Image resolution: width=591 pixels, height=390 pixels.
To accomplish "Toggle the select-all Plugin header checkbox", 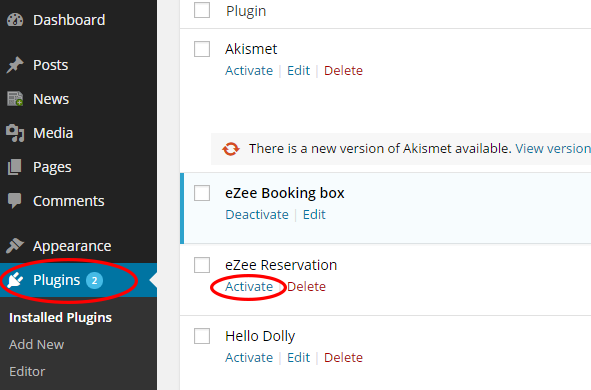I will 202,10.
